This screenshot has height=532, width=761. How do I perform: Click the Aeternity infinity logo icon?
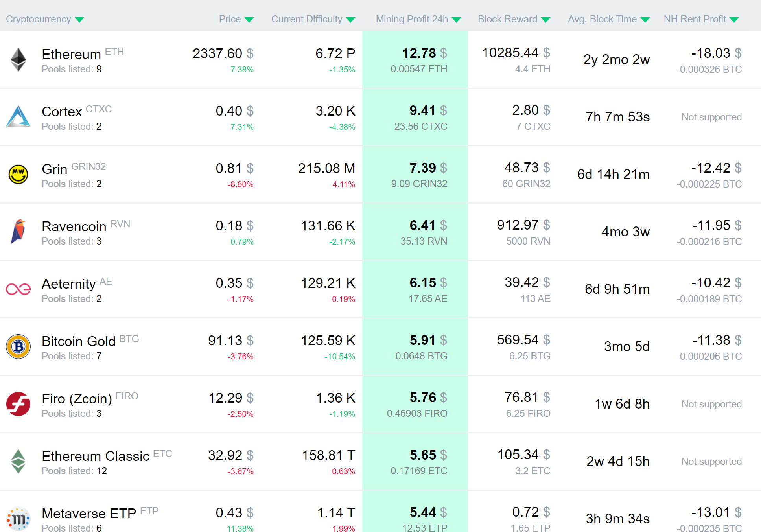tap(18, 289)
